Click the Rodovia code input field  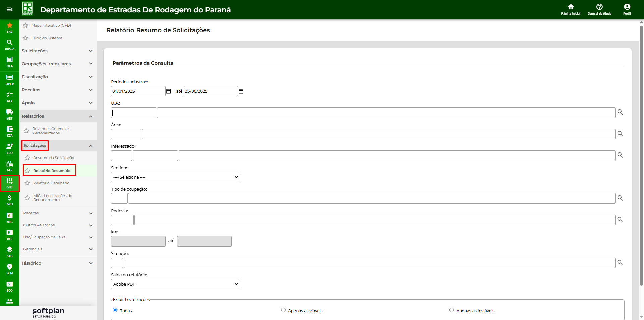pyautogui.click(x=122, y=220)
